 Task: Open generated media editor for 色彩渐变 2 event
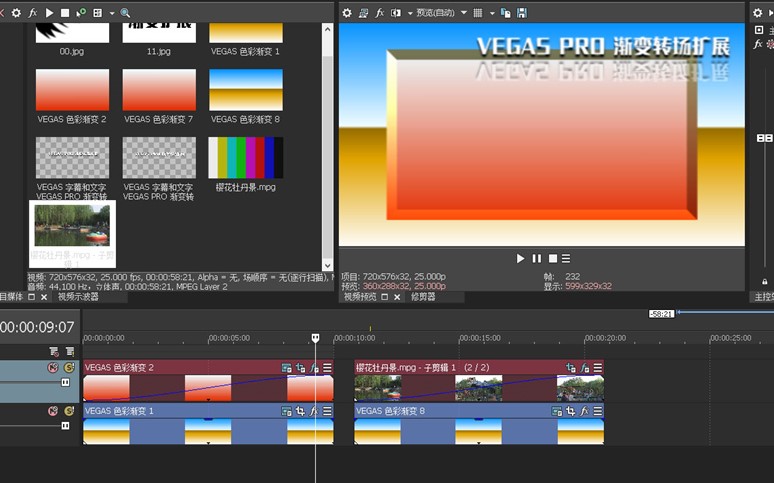286,368
